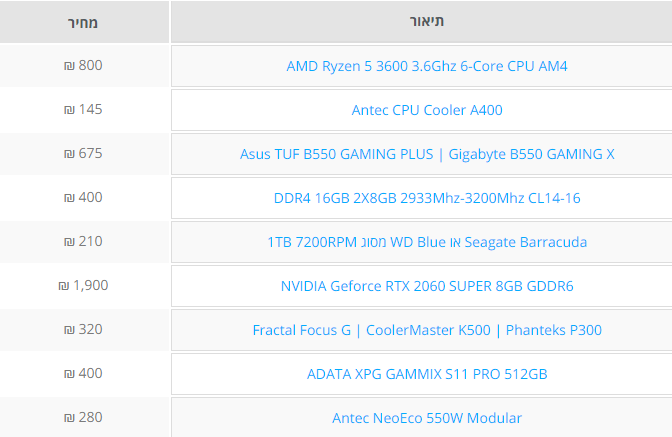Screen dimensions: 672x437
Task: Select the Gigabyte B550 GAMING X text
Action: click(x=531, y=154)
